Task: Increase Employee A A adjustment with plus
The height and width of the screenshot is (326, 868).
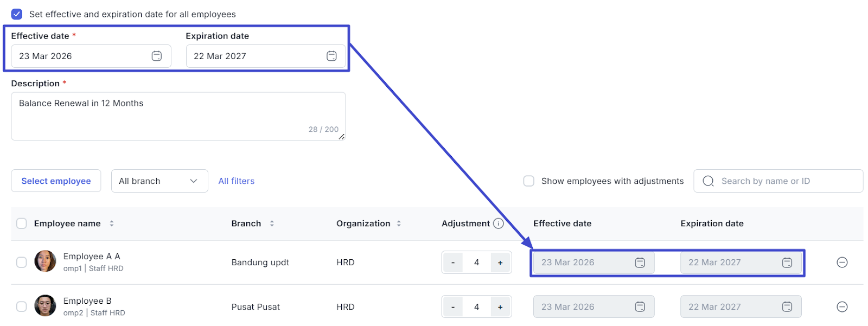Action: click(x=500, y=263)
